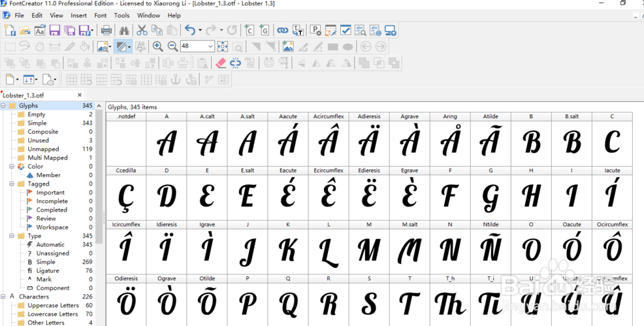Select the Color category in the glyph tree

click(x=35, y=167)
